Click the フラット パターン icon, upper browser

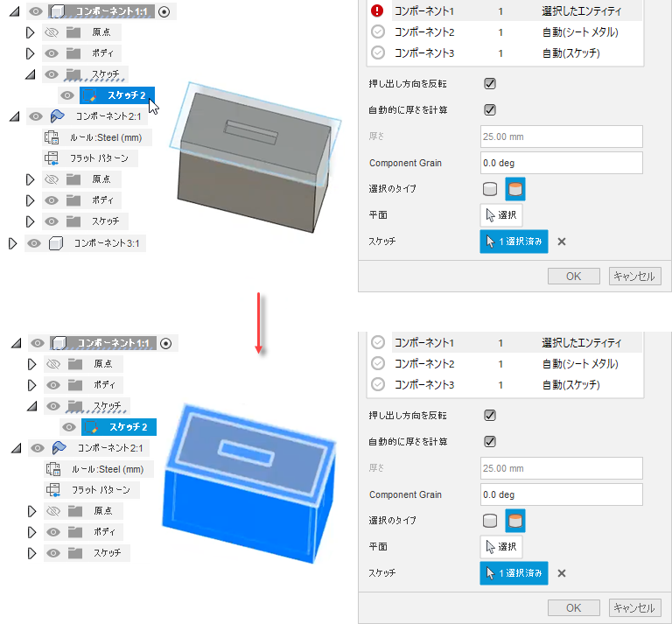pyautogui.click(x=52, y=158)
